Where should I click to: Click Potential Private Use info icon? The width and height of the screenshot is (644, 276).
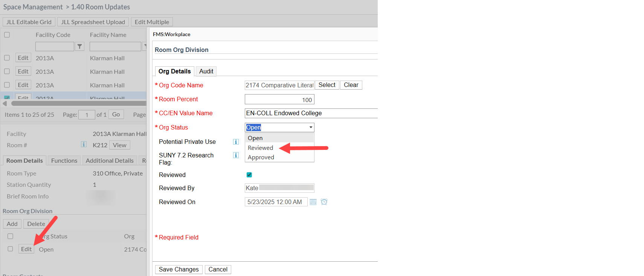(236, 142)
